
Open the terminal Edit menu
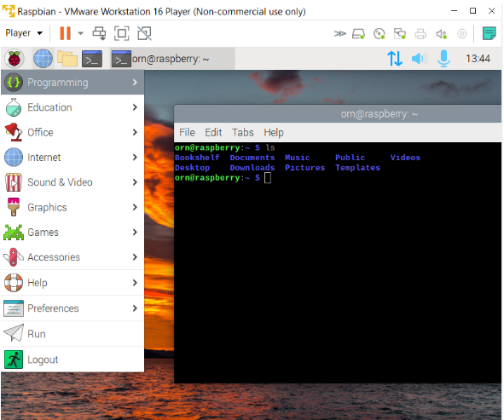coord(213,132)
